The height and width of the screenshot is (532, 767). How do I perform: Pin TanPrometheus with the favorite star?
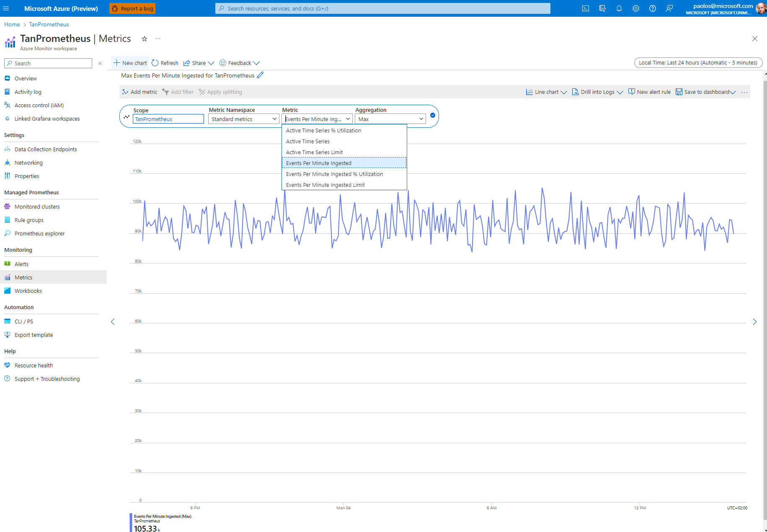tap(145, 39)
